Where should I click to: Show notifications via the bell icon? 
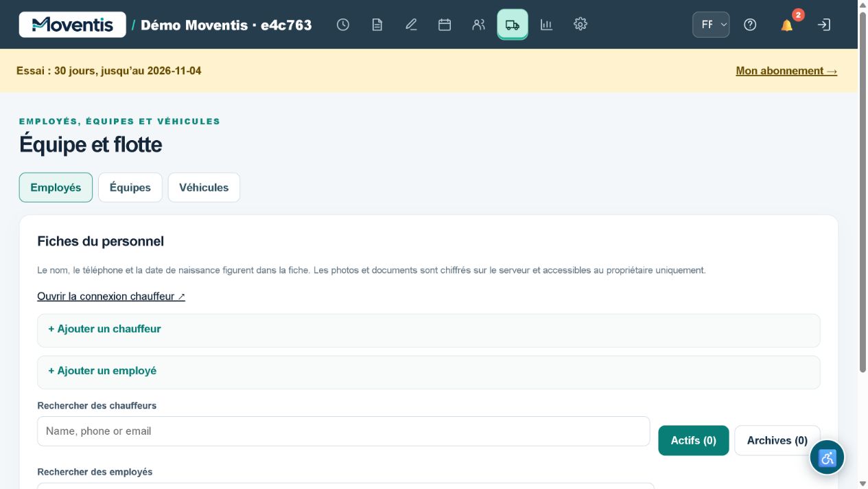[x=787, y=25]
